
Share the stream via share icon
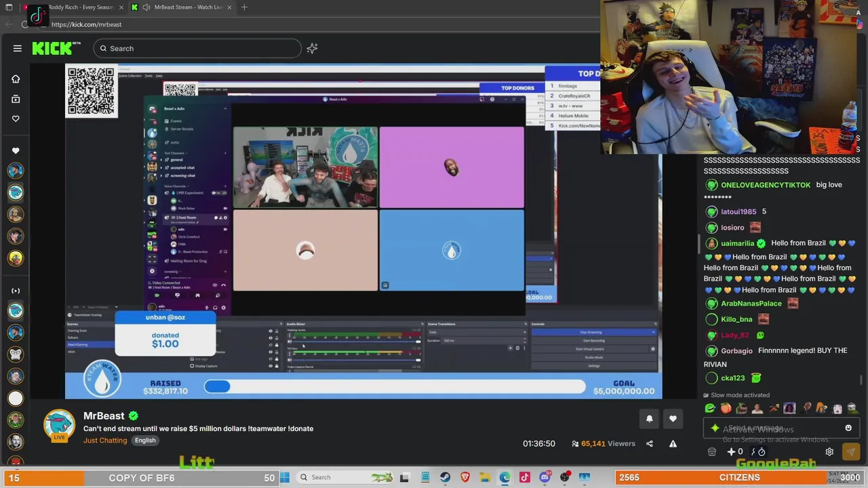(x=649, y=444)
